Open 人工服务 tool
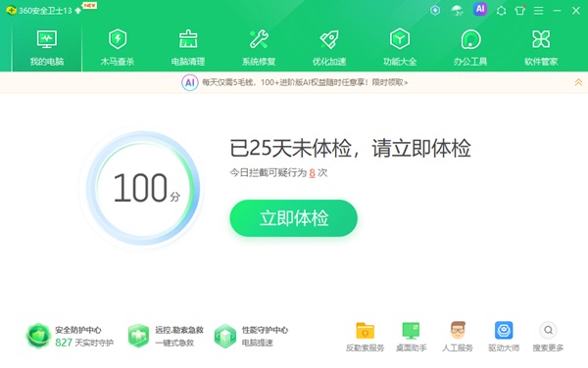588x368 pixels. click(x=458, y=337)
